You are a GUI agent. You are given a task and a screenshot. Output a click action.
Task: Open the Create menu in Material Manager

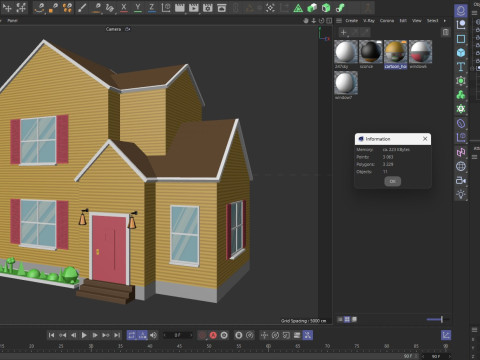click(351, 21)
